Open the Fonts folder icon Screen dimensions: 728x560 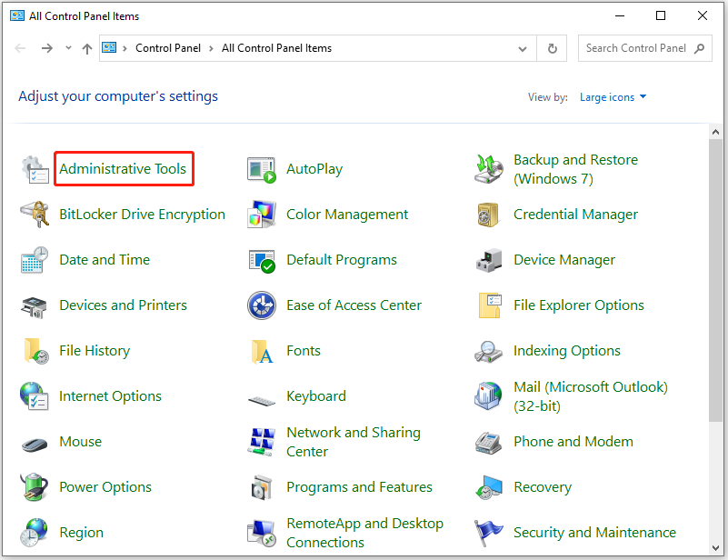tap(262, 352)
